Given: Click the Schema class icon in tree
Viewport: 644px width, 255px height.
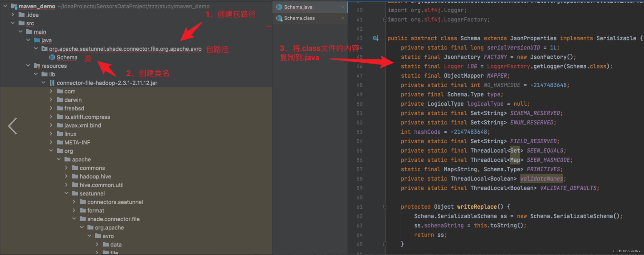Looking at the screenshot, I should pos(52,57).
